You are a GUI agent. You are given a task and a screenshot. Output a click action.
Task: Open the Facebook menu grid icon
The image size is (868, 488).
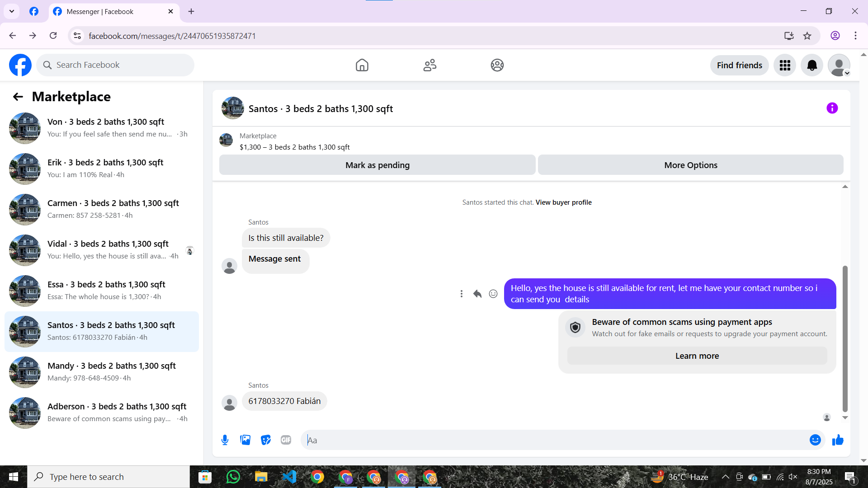point(785,66)
